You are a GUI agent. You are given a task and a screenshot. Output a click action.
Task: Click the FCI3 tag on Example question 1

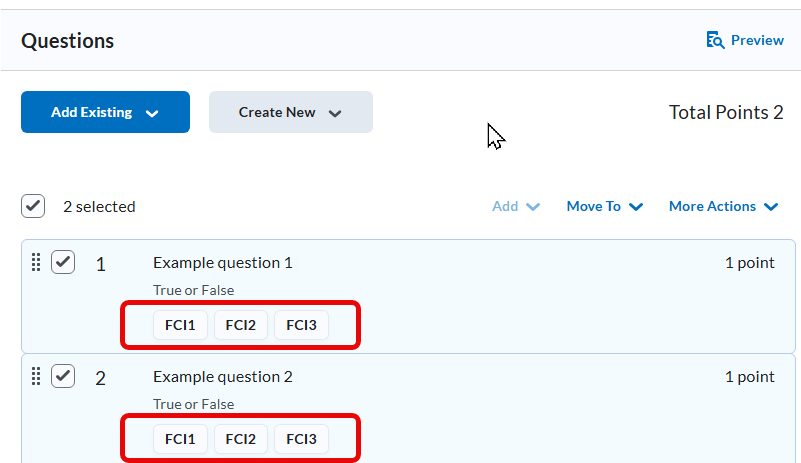(301, 325)
